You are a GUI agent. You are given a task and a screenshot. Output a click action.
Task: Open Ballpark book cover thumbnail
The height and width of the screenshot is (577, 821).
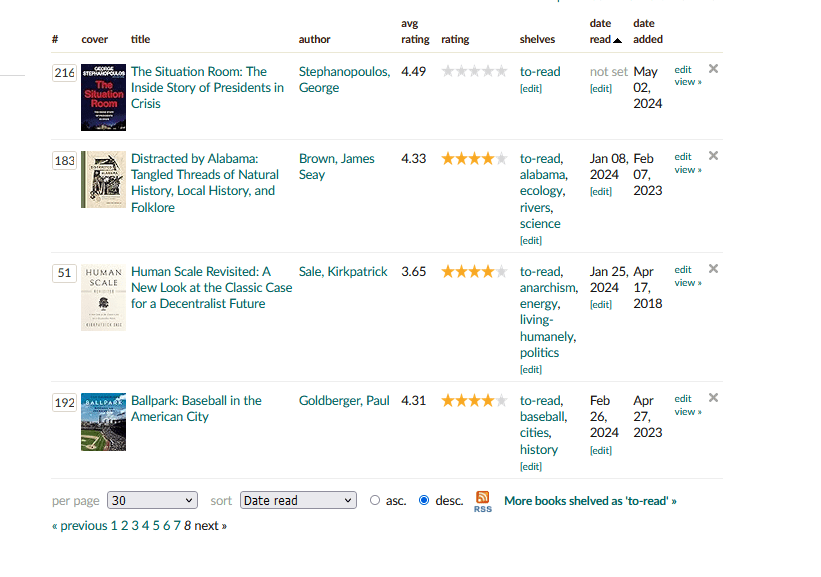pos(103,421)
